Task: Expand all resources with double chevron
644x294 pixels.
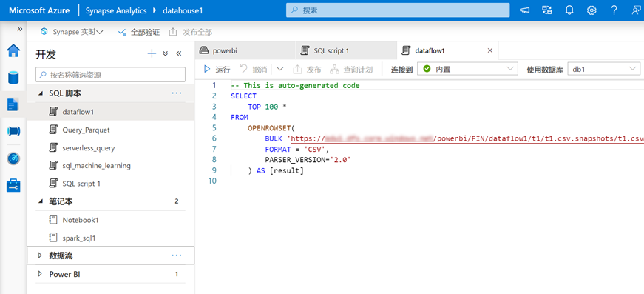Action: [166, 53]
